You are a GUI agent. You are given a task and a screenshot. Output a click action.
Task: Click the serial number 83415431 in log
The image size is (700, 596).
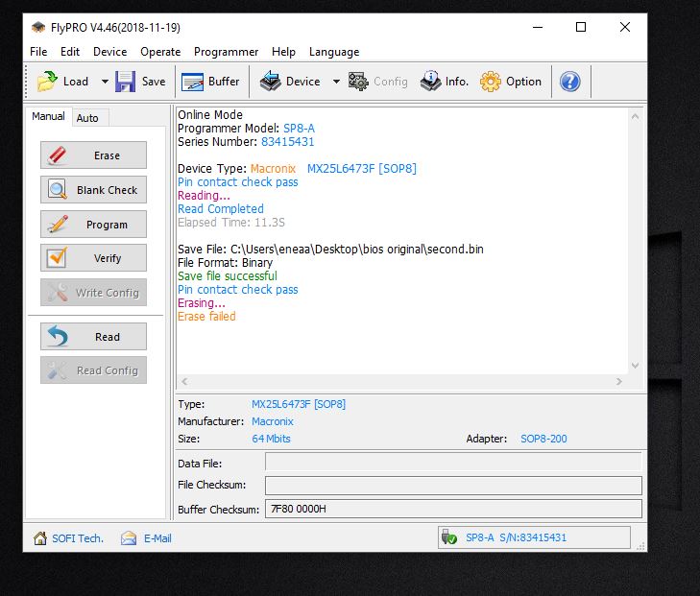click(287, 142)
